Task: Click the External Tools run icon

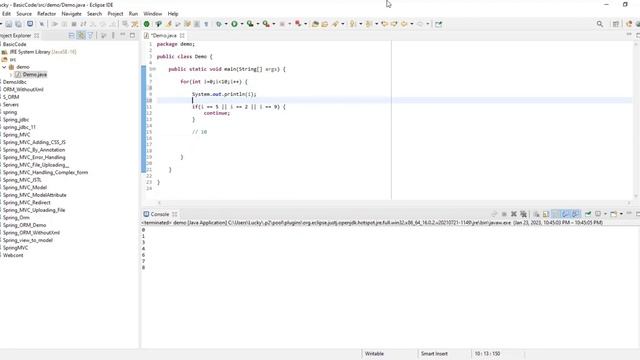Action: point(266,24)
